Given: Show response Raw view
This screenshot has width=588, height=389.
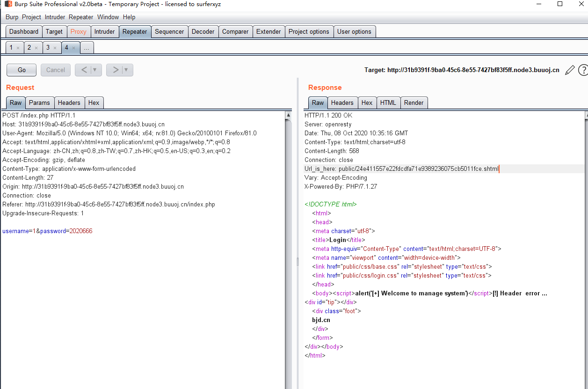Looking at the screenshot, I should pos(318,103).
